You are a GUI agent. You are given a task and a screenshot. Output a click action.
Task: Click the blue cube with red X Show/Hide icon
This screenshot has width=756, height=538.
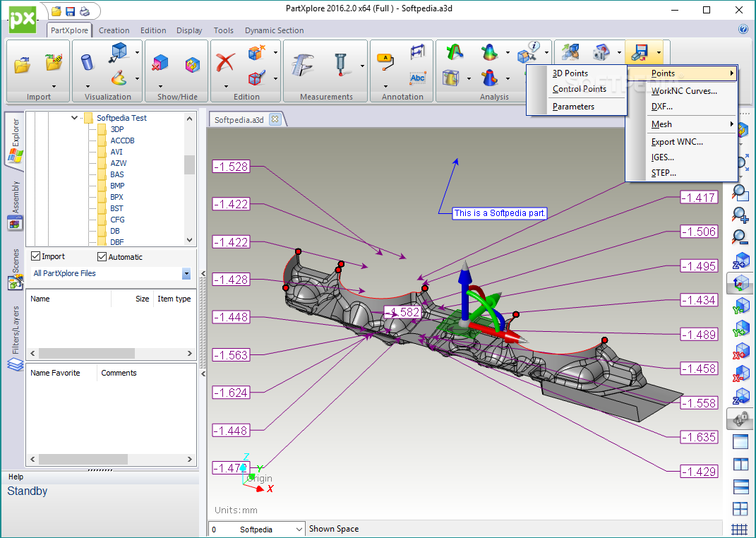[x=160, y=63]
